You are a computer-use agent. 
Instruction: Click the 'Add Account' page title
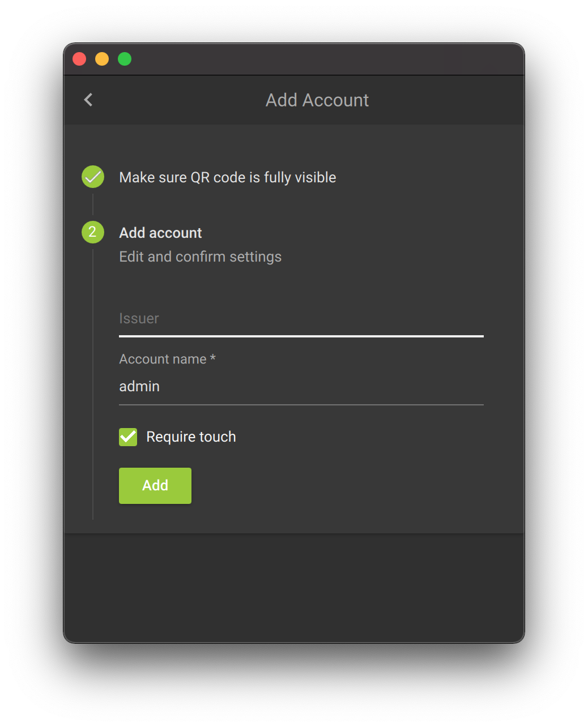tap(317, 100)
